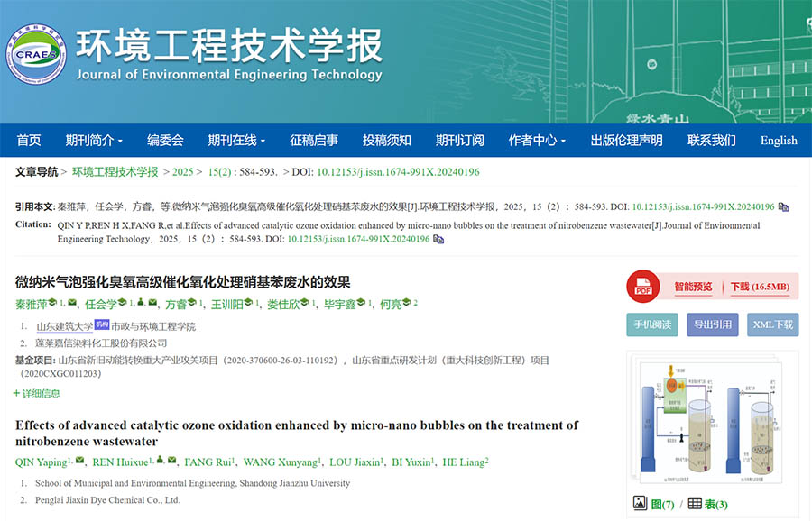Viewport: 812px width, 521px height.
Task: Open the experiment diagram thumbnail
Action: point(712,419)
